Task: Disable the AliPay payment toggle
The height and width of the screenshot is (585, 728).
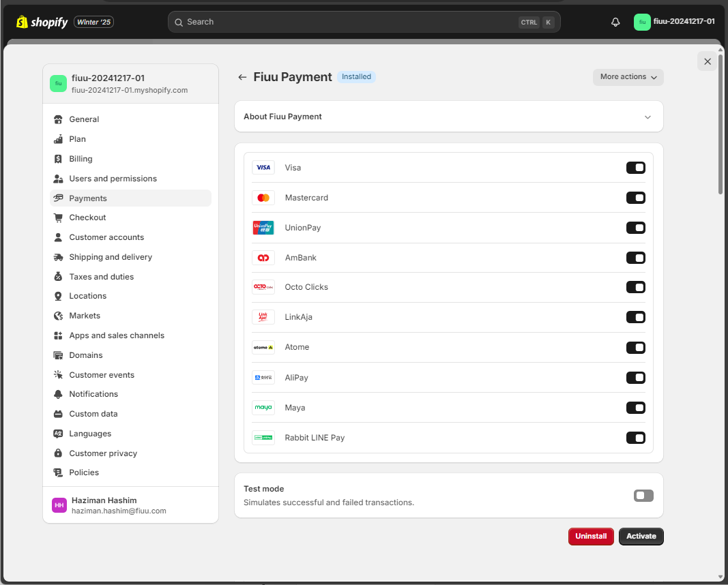Action: 636,378
